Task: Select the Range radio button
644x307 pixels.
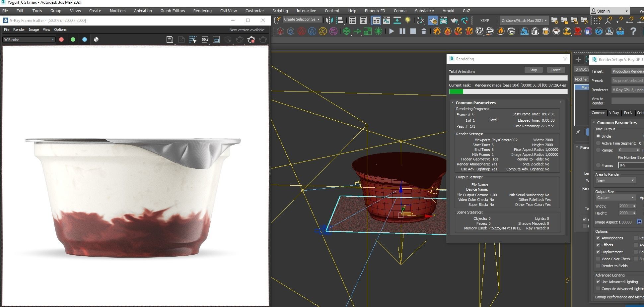Action: tap(598, 150)
